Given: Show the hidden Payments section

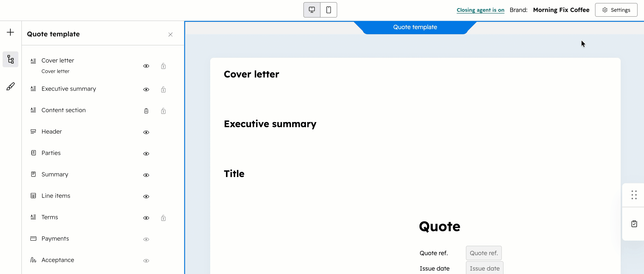Looking at the screenshot, I should click(146, 239).
